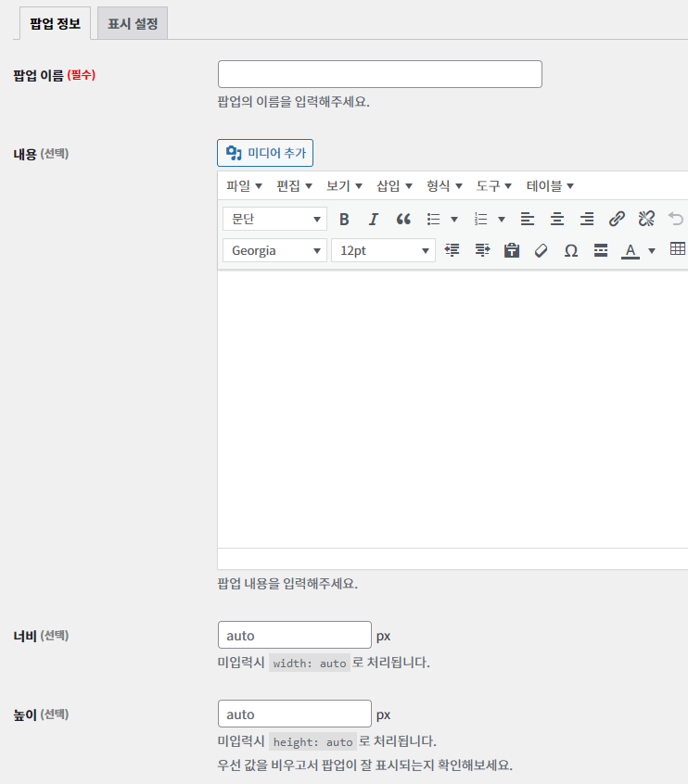Focus the 높이 height input field
Screen dimensions: 688x784
click(295, 714)
